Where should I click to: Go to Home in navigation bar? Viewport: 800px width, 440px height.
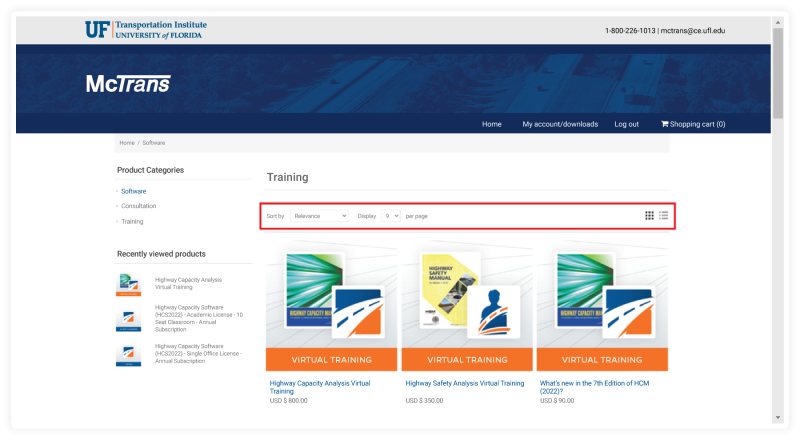click(491, 124)
